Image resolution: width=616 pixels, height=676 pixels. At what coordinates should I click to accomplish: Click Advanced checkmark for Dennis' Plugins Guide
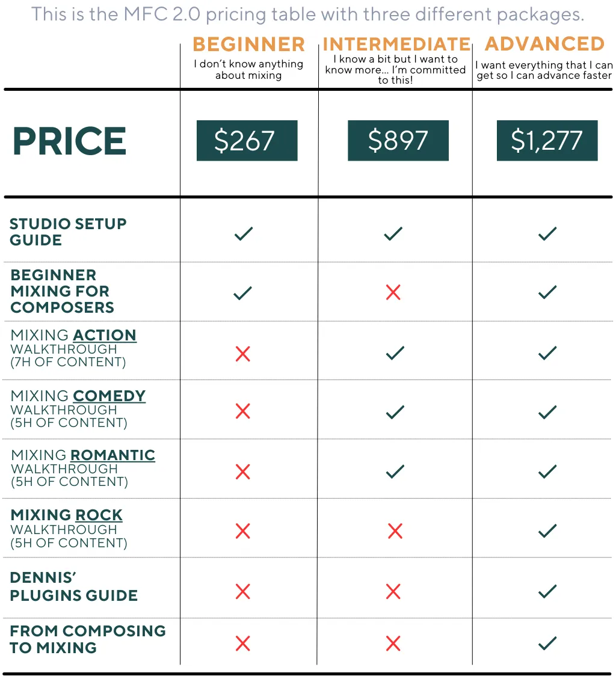(x=547, y=592)
